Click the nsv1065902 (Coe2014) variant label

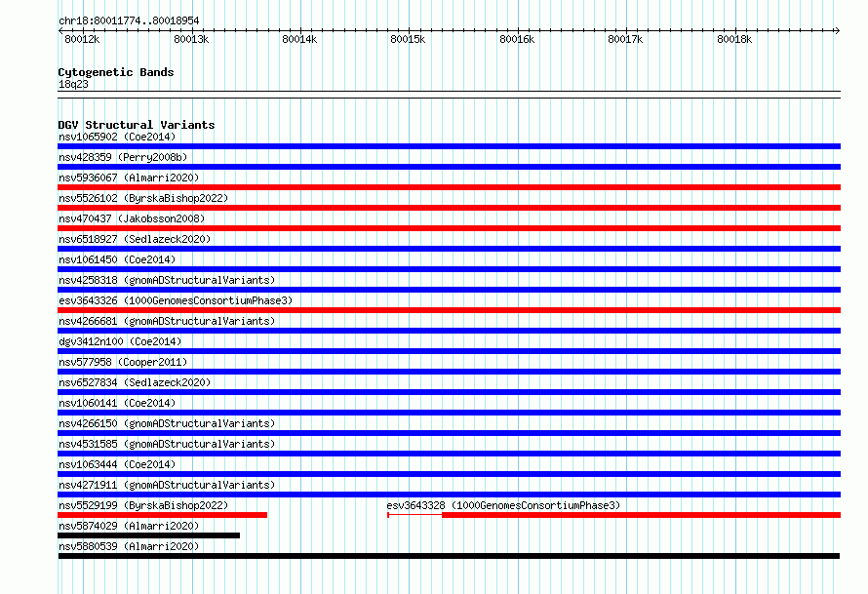pyautogui.click(x=117, y=137)
